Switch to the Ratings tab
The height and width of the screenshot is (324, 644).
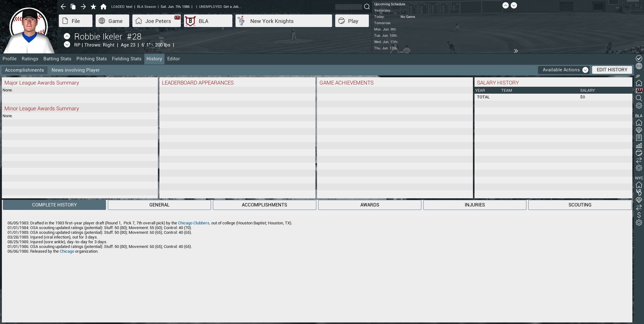[30, 59]
